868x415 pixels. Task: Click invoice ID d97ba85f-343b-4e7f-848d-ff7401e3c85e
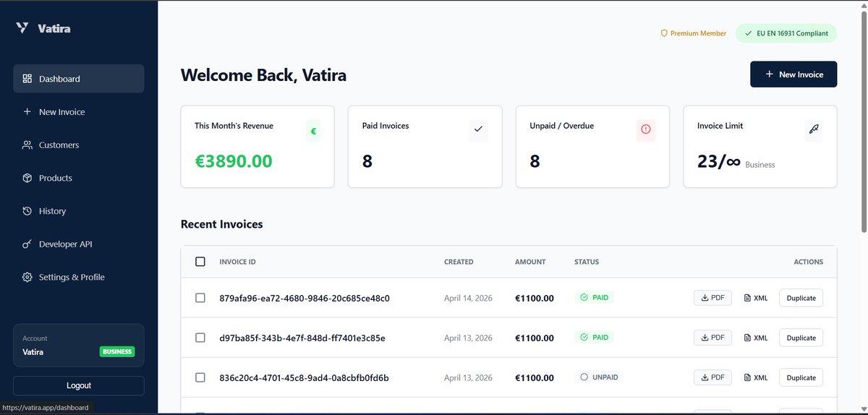pos(302,338)
